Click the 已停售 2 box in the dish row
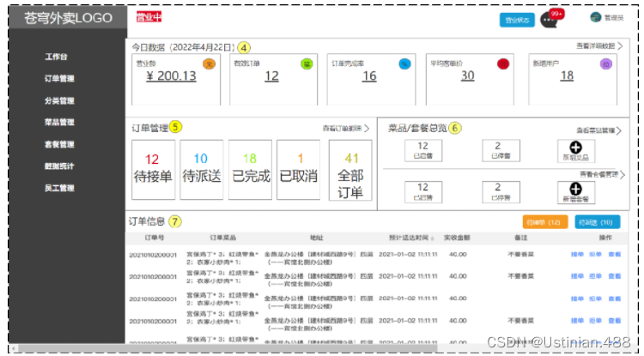The image size is (644, 356). point(501,150)
